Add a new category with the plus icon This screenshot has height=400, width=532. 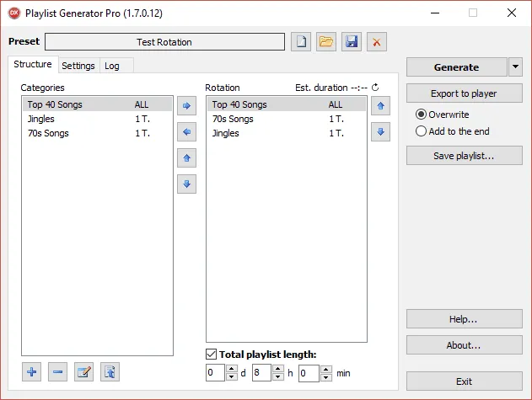click(x=32, y=372)
